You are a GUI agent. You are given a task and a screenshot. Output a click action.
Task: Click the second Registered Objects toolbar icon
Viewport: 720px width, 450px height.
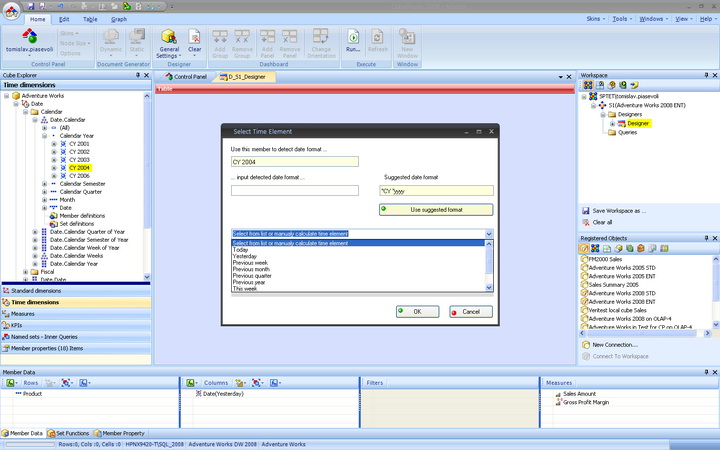coord(595,248)
